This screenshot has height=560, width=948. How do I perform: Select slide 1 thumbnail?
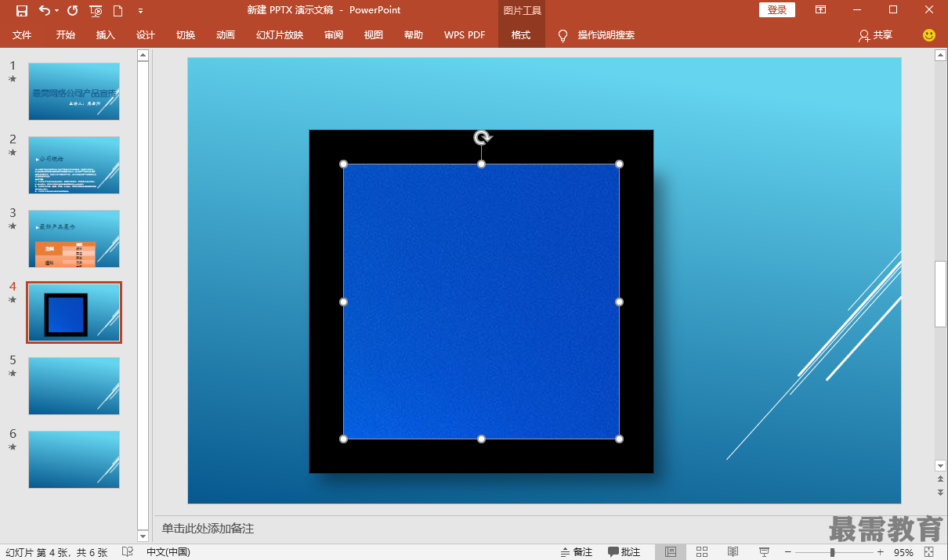(x=74, y=92)
